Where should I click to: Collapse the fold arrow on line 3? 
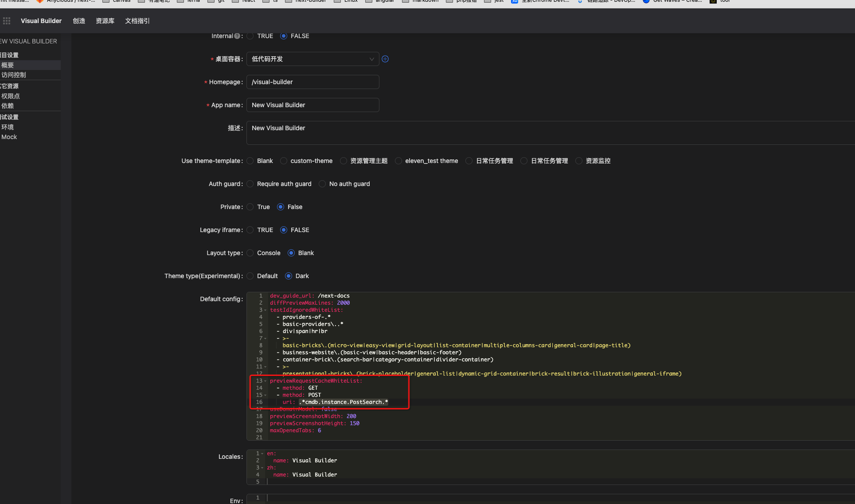[x=265, y=310]
